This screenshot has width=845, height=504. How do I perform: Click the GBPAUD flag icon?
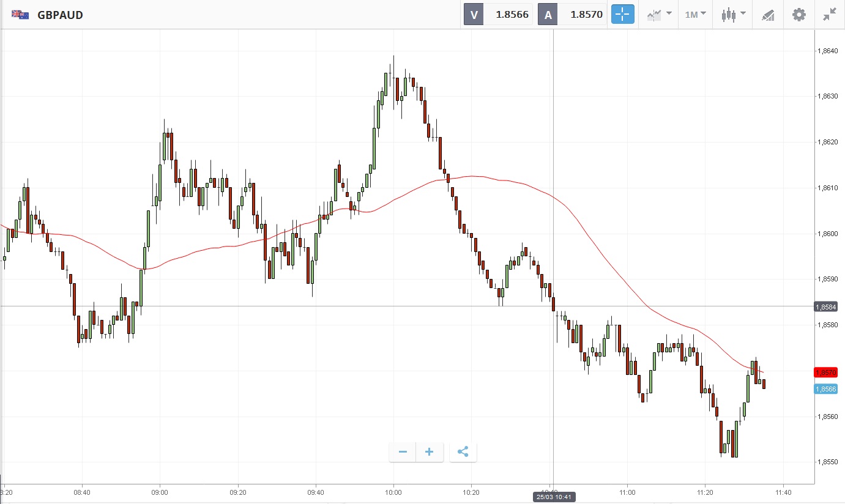point(20,15)
